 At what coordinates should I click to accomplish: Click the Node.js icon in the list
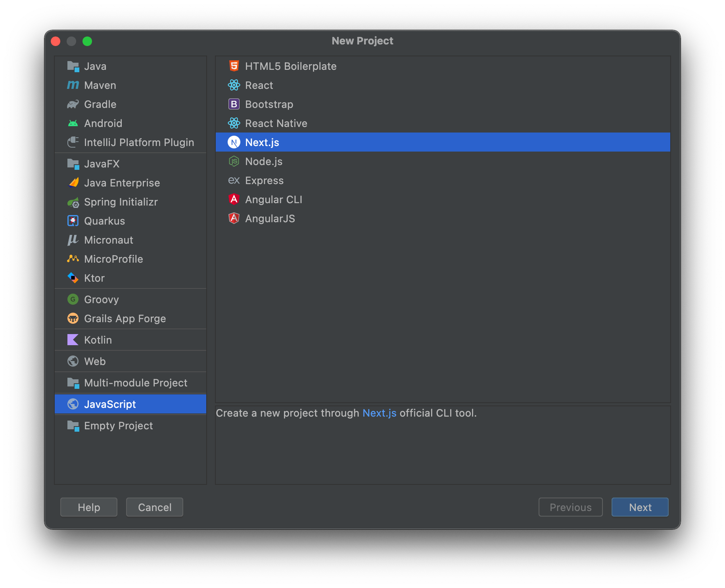[234, 161]
